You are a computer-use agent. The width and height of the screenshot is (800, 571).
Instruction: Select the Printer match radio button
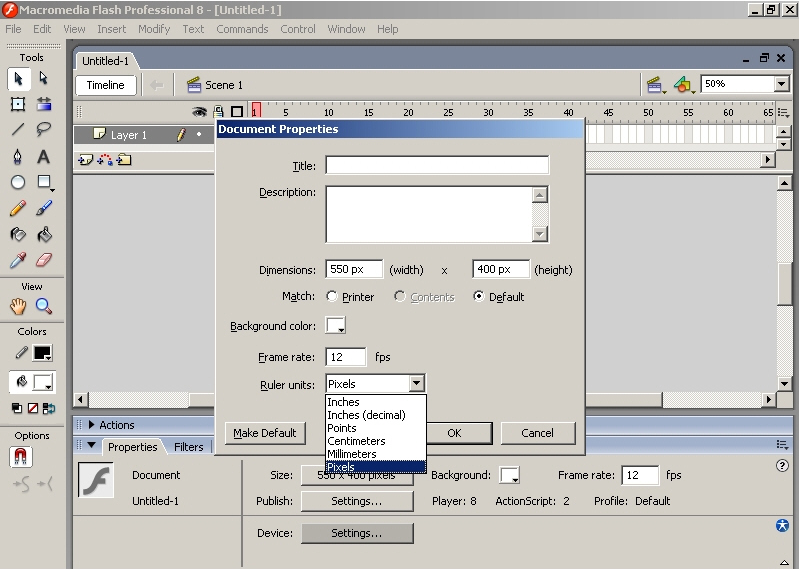pyautogui.click(x=332, y=296)
